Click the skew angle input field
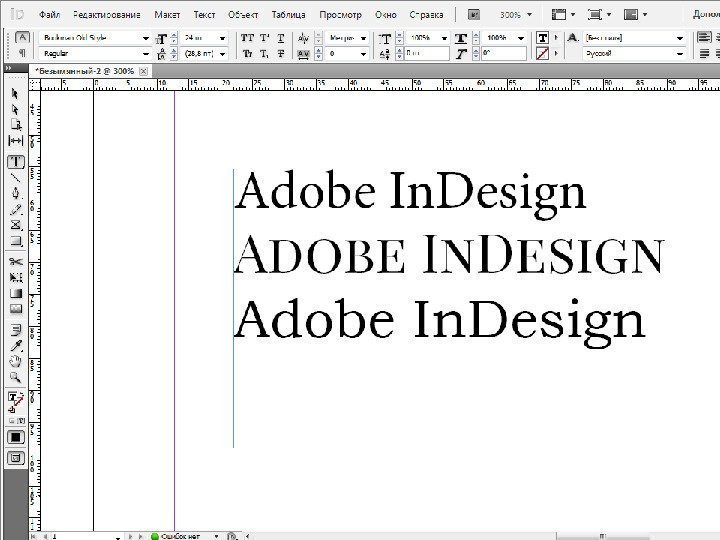This screenshot has height=540, width=720. click(x=504, y=54)
